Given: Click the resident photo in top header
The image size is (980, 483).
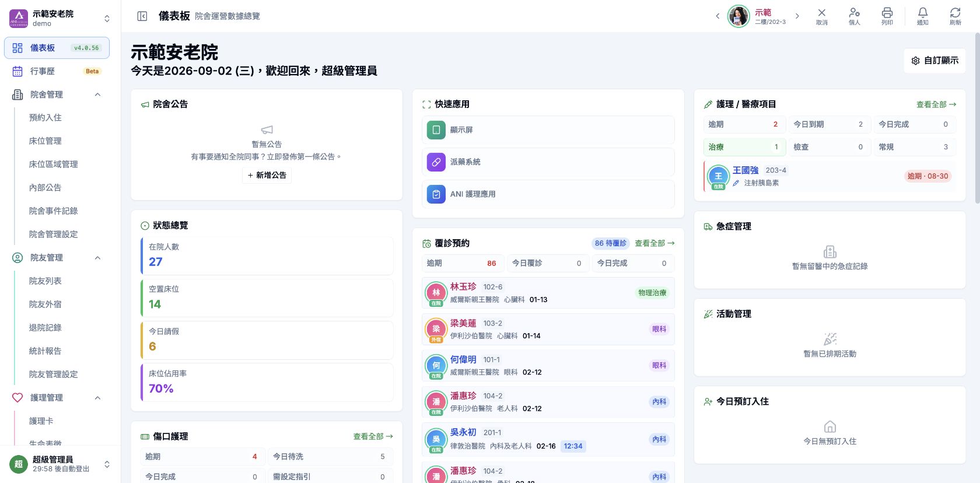Looking at the screenshot, I should coord(738,16).
